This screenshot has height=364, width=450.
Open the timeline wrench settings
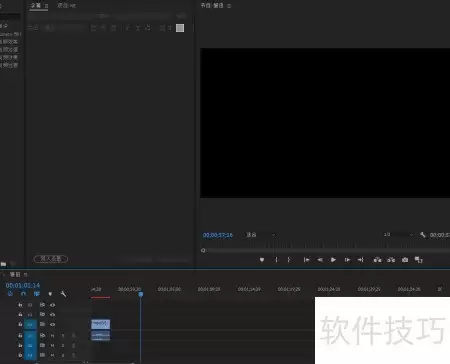63,294
